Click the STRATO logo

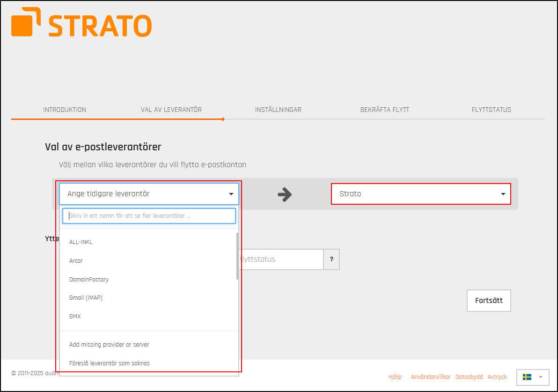[81, 22]
